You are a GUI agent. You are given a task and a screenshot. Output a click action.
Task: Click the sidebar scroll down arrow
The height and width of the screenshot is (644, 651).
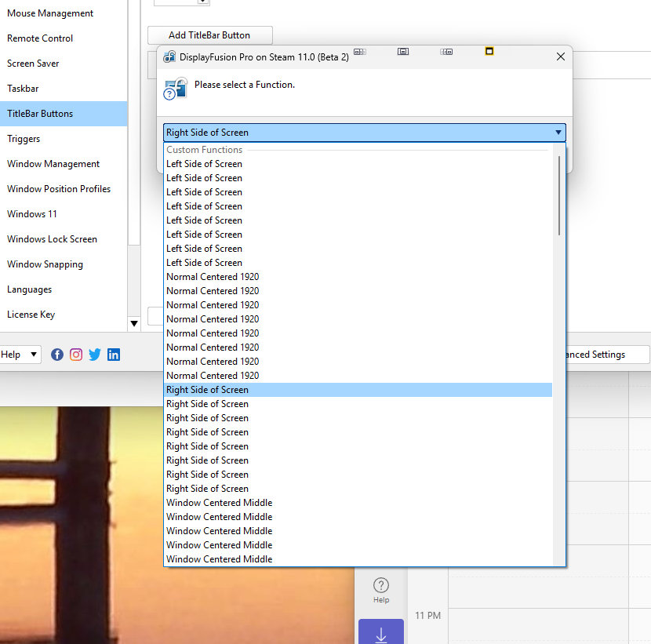[134, 322]
